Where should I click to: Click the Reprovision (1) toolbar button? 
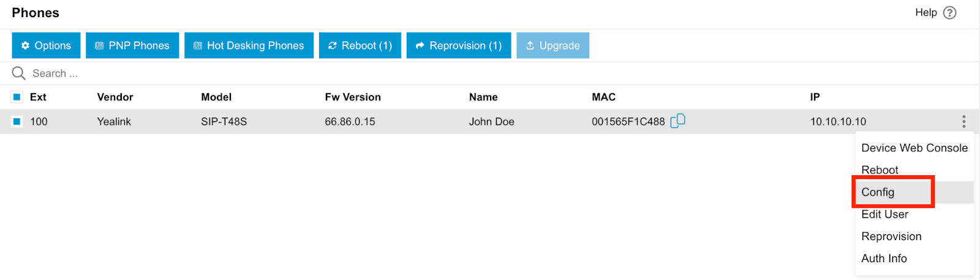pos(459,45)
